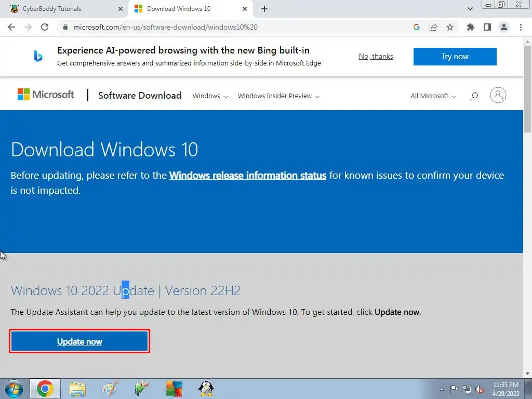Screen dimensions: 532x399
Task: Close the CyberBuddy Tutorials tab
Action: 121,9
